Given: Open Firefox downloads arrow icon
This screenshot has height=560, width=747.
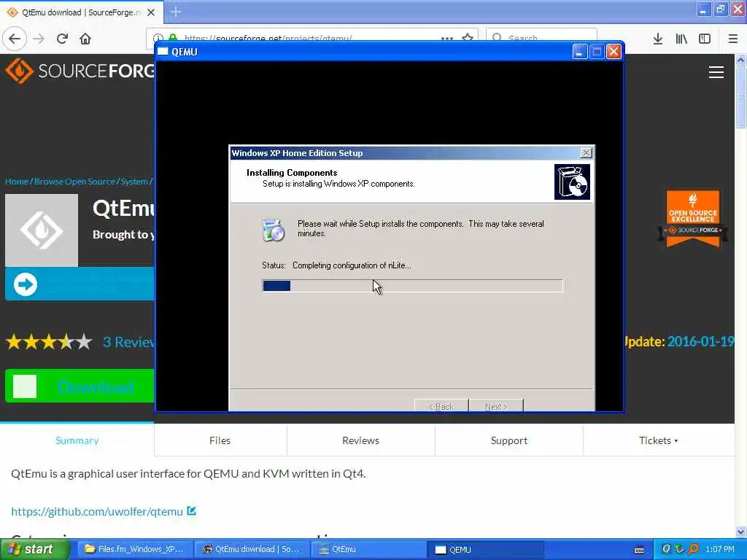Looking at the screenshot, I should (657, 39).
